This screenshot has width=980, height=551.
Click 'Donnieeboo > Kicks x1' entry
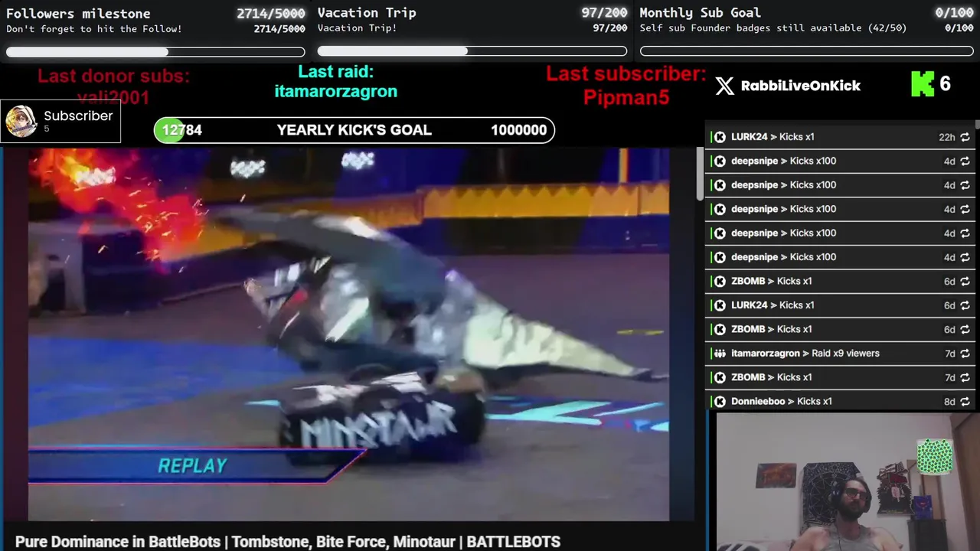pos(841,402)
